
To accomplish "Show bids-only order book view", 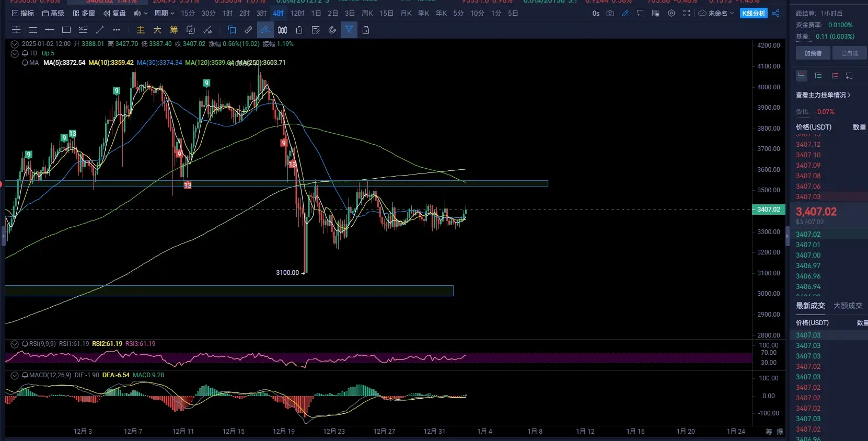I will click(818, 76).
